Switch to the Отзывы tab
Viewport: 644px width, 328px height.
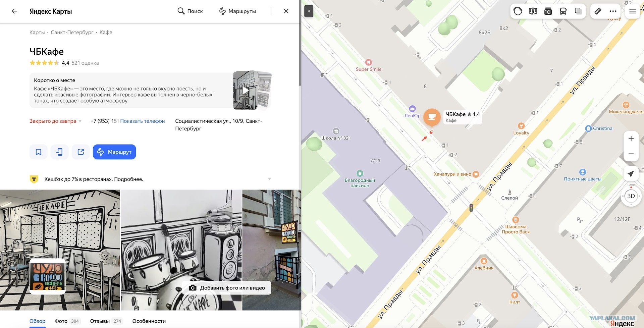(106, 321)
